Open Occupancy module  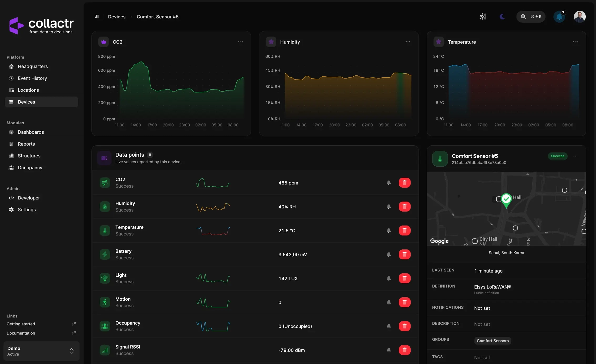42,168
